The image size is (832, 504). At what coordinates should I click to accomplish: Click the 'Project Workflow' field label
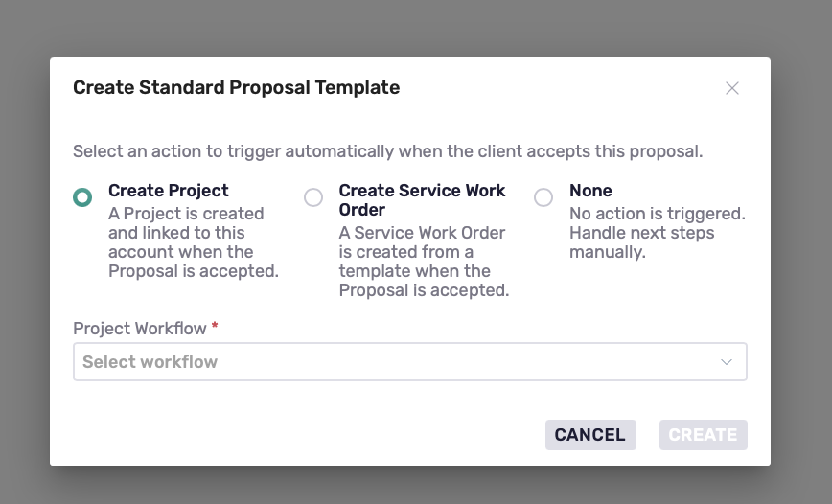click(140, 329)
